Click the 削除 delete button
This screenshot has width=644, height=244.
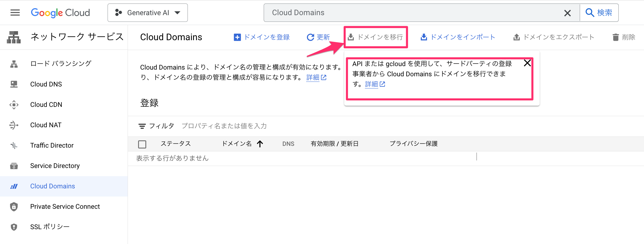click(624, 37)
